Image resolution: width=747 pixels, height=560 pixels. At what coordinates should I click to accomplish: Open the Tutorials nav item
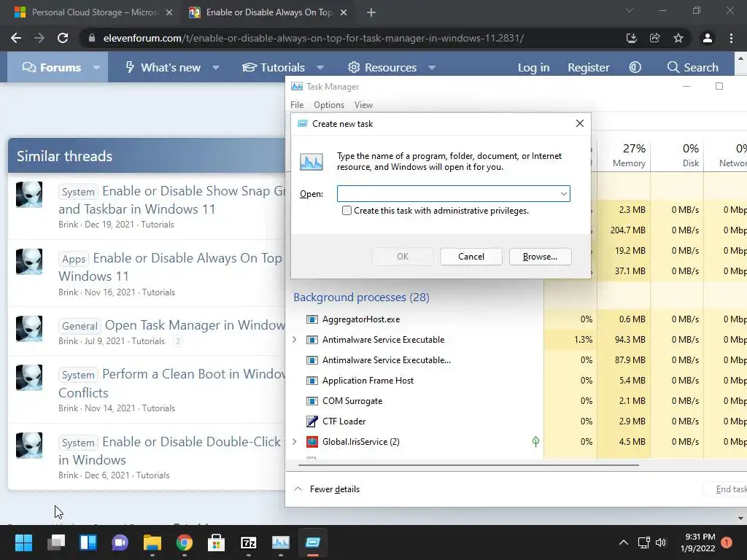point(274,68)
